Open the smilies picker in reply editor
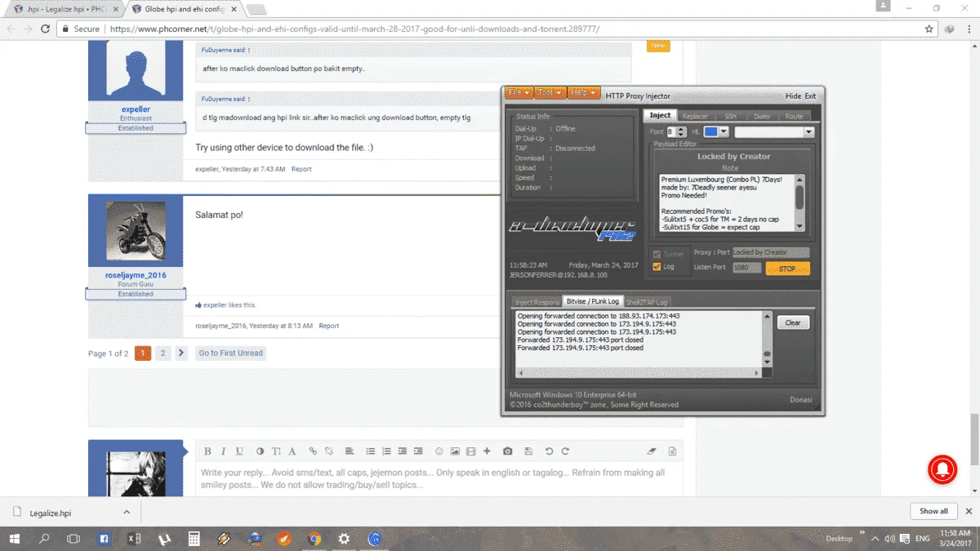 pos(439,451)
